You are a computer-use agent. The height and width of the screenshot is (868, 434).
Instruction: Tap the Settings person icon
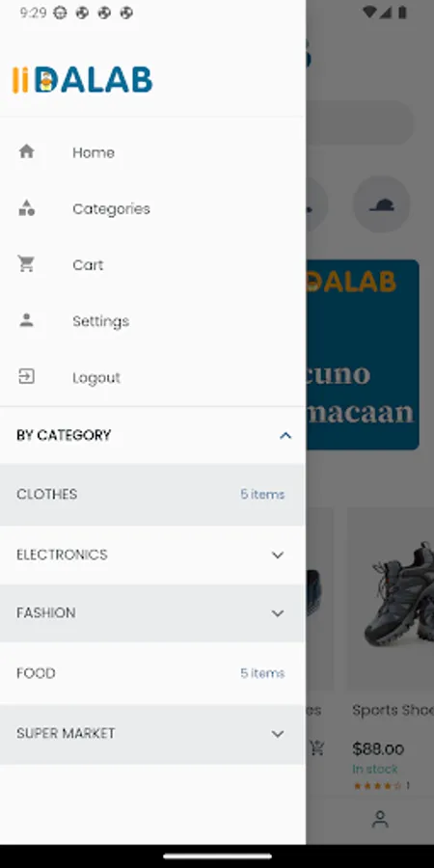tap(27, 320)
